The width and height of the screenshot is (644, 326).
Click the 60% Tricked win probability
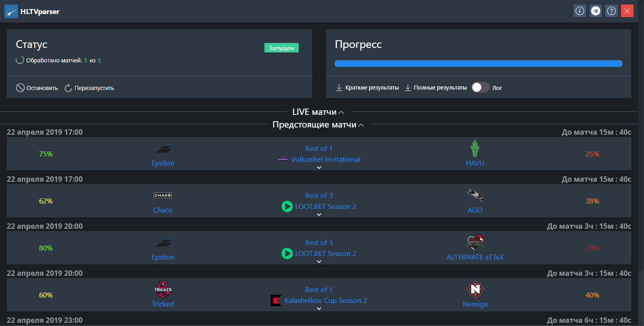pyautogui.click(x=46, y=295)
